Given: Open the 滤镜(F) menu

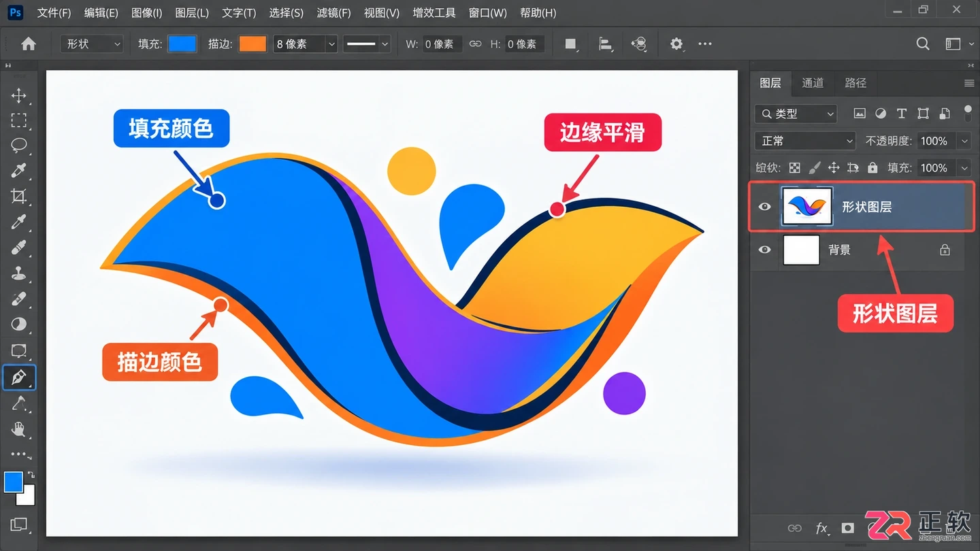Looking at the screenshot, I should [x=333, y=12].
